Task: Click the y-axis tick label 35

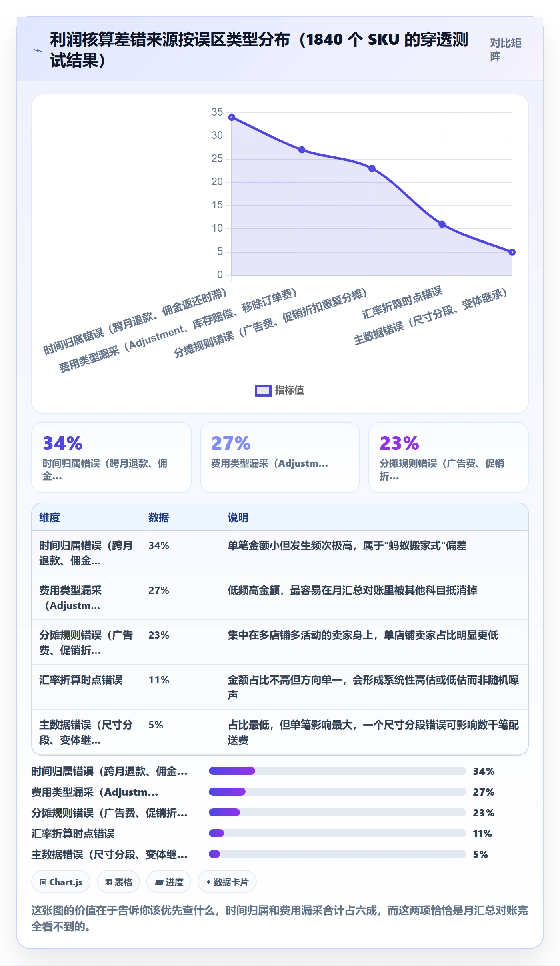Action: coord(217,112)
